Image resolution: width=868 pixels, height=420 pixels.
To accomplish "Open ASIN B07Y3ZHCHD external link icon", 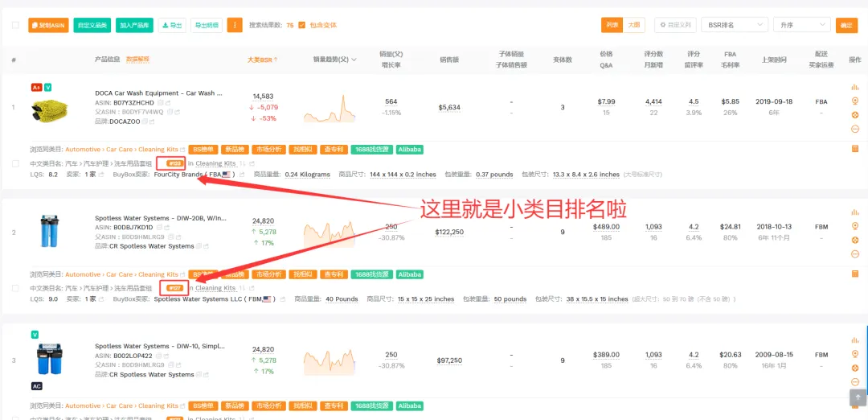I will [x=168, y=102].
